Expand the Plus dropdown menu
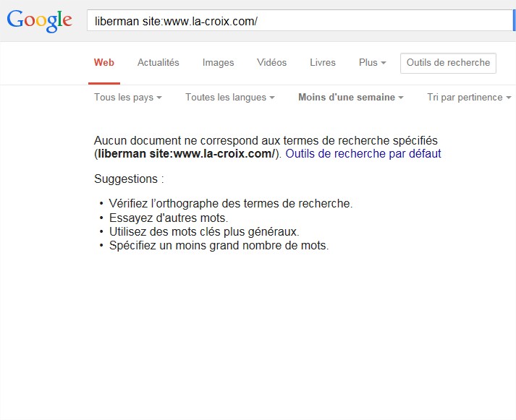The width and height of the screenshot is (516, 420). (372, 62)
